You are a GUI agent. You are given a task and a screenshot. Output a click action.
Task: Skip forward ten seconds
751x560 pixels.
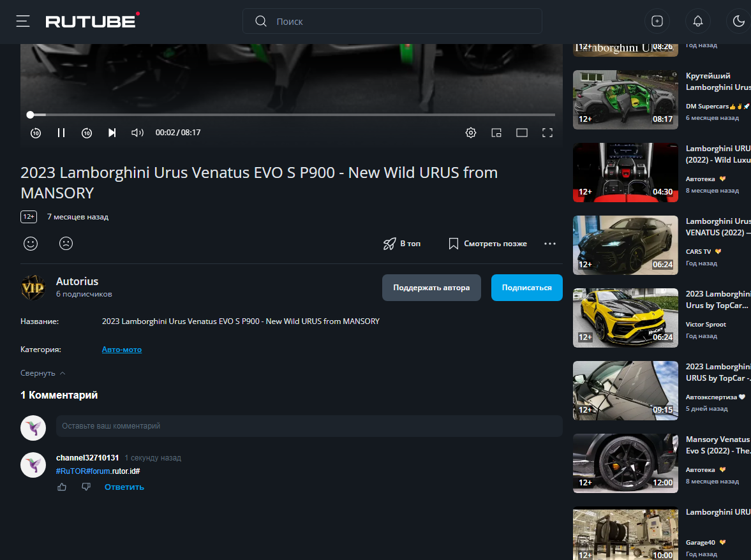click(87, 133)
